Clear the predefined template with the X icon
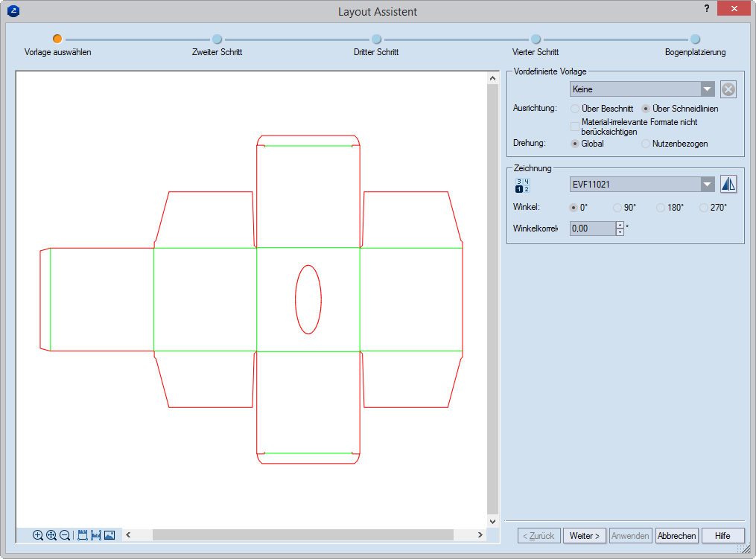The width and height of the screenshot is (756, 559). coord(728,89)
